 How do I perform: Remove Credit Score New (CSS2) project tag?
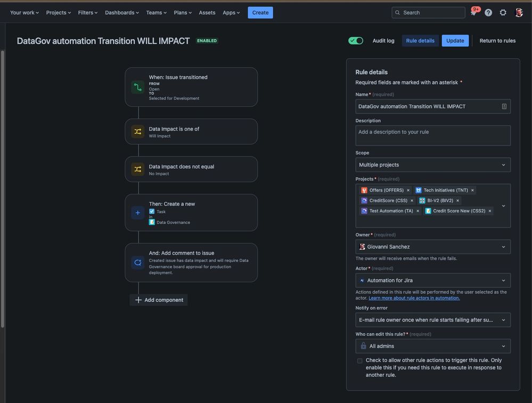click(490, 211)
